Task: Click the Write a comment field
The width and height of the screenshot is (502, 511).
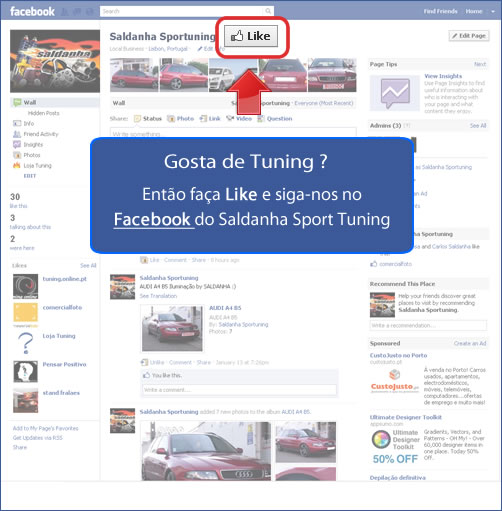Action: tap(239, 390)
